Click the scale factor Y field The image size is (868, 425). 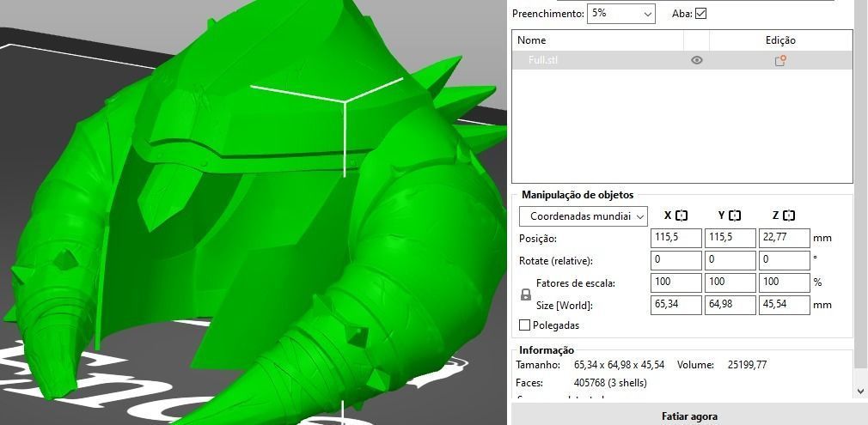pyautogui.click(x=730, y=282)
